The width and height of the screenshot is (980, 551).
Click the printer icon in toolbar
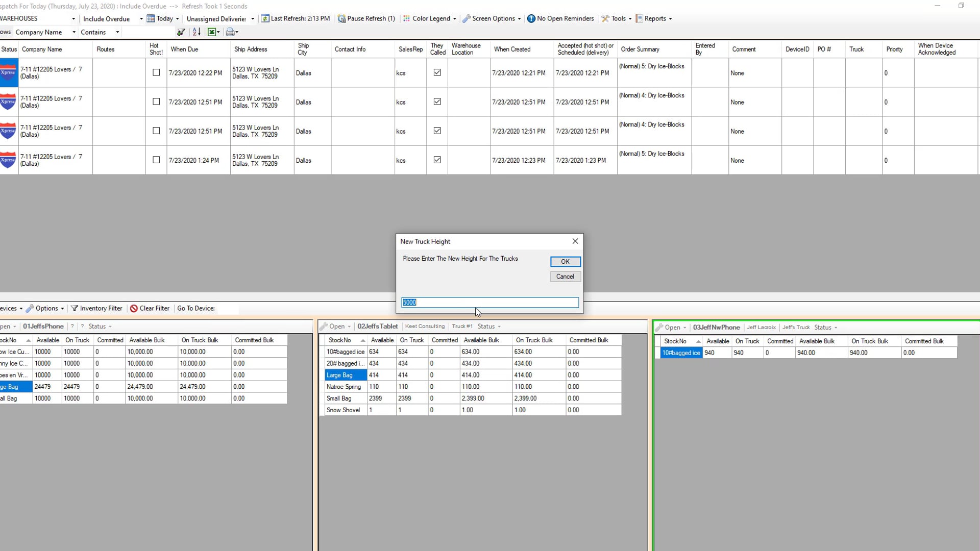(x=230, y=32)
